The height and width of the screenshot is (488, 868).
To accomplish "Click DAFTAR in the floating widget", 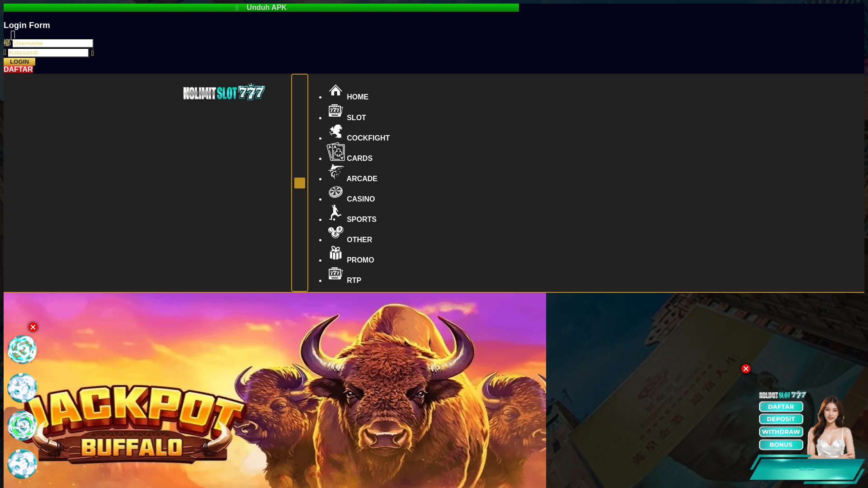I will (781, 407).
